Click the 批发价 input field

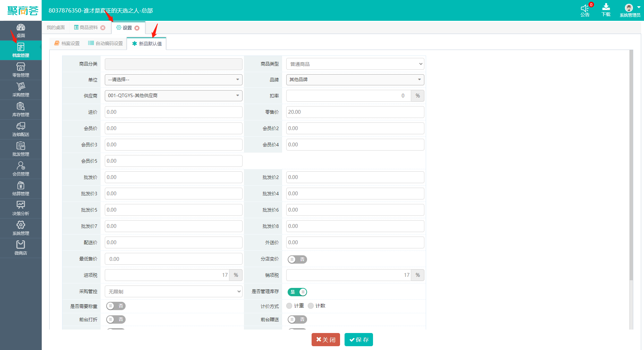pos(173,177)
